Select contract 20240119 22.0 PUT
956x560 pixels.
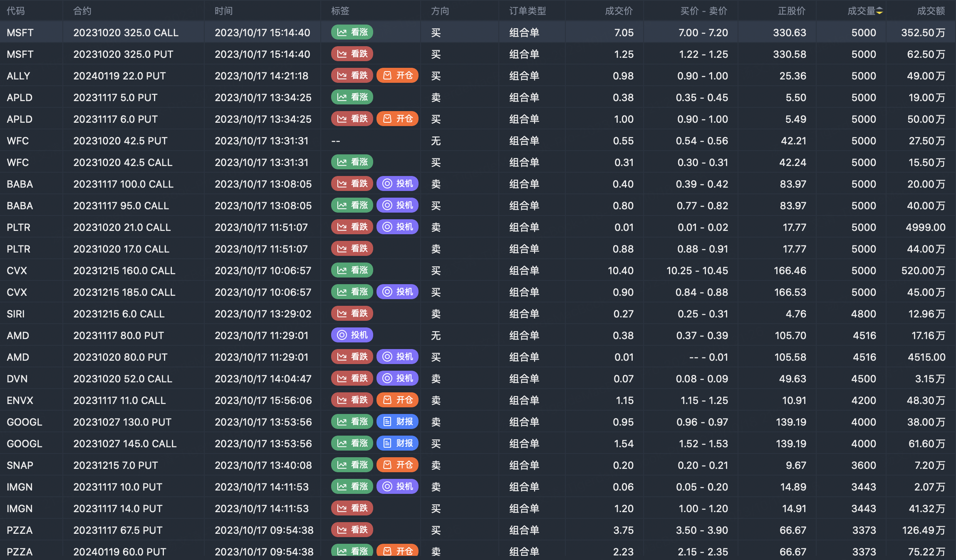coord(119,76)
